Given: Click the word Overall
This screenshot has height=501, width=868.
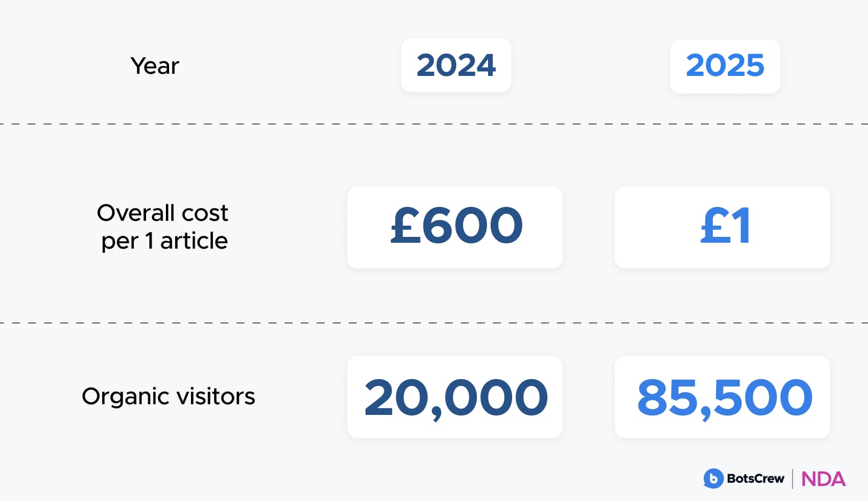Looking at the screenshot, I should (x=136, y=213).
